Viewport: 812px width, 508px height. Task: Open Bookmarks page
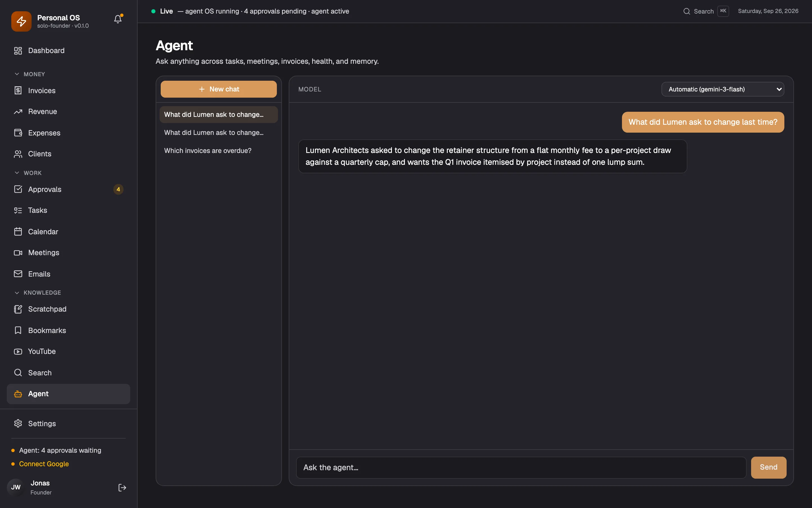pos(69,330)
